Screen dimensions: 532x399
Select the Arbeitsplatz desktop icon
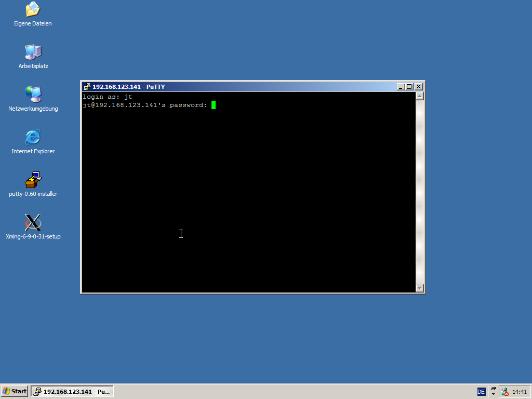pos(33,52)
